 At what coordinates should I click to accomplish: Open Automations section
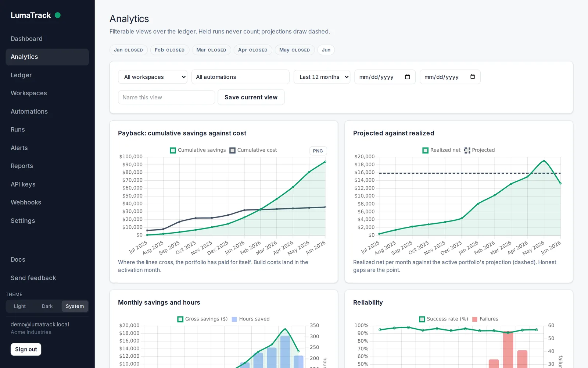point(47,112)
